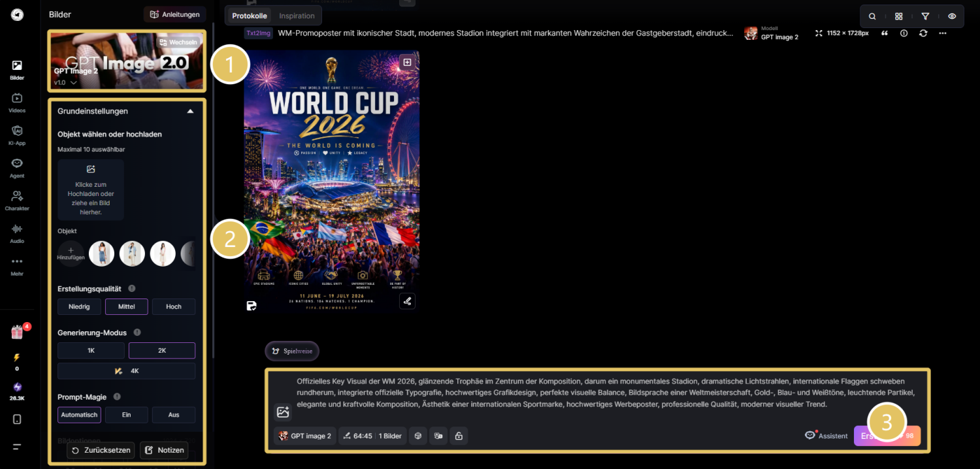This screenshot has width=980, height=469.
Task: Select 4K generation mode
Action: pos(127,371)
